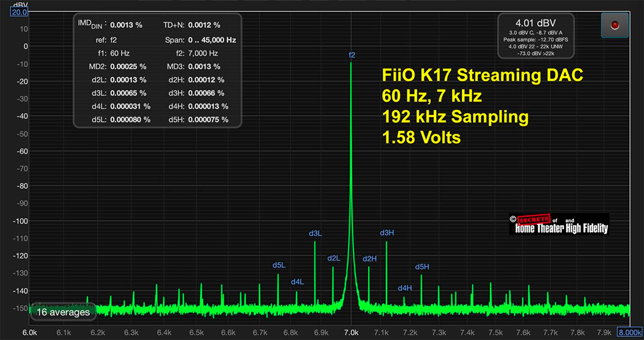The width and height of the screenshot is (644, 340).
Task: Click the 6.5k frequency axis label
Action: (x=196, y=332)
